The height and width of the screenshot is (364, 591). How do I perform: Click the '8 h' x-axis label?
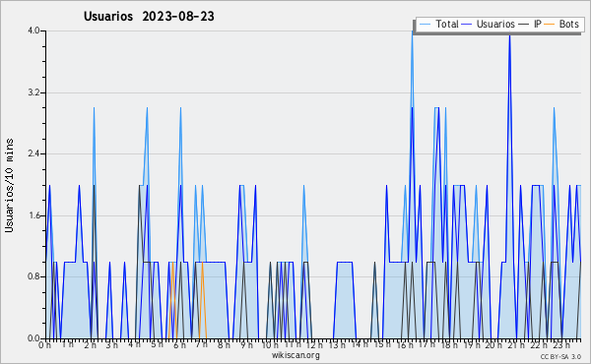224,345
